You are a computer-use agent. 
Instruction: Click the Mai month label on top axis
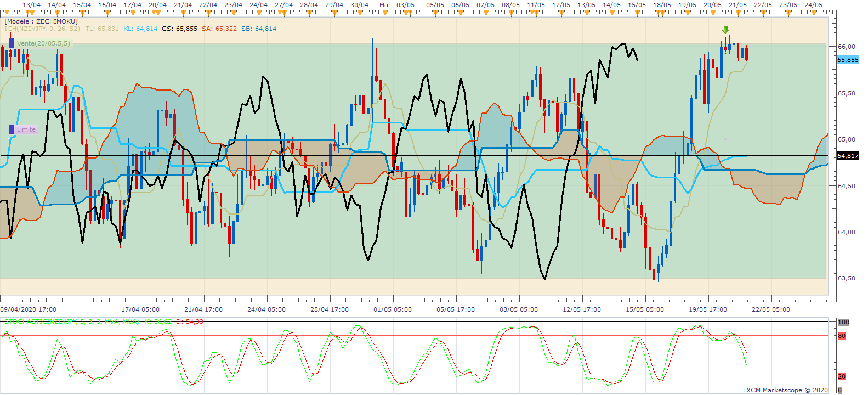click(x=385, y=5)
